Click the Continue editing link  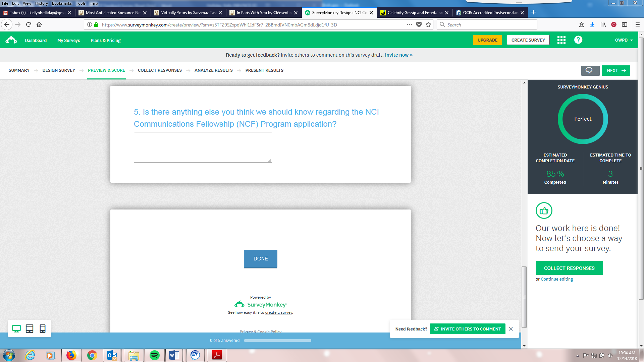tap(557, 279)
